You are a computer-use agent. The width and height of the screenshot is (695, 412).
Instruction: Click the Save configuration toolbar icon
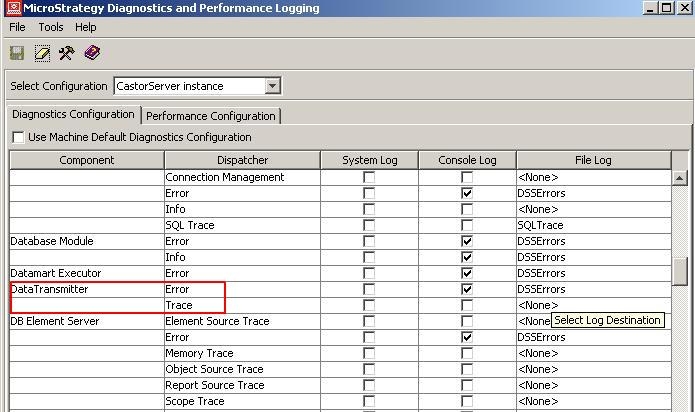17,54
